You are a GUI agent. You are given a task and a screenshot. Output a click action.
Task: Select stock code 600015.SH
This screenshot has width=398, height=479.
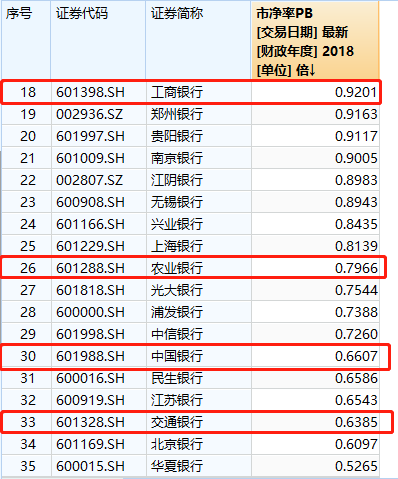(x=90, y=466)
